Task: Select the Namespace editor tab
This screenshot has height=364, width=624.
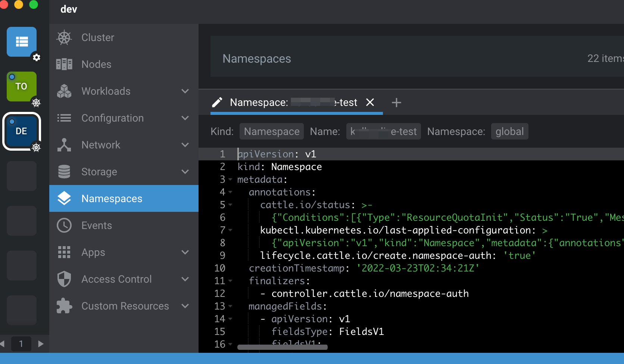Action: pos(297,102)
